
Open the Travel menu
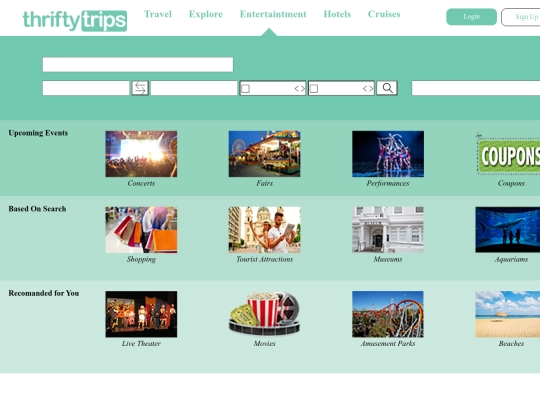[x=158, y=14]
